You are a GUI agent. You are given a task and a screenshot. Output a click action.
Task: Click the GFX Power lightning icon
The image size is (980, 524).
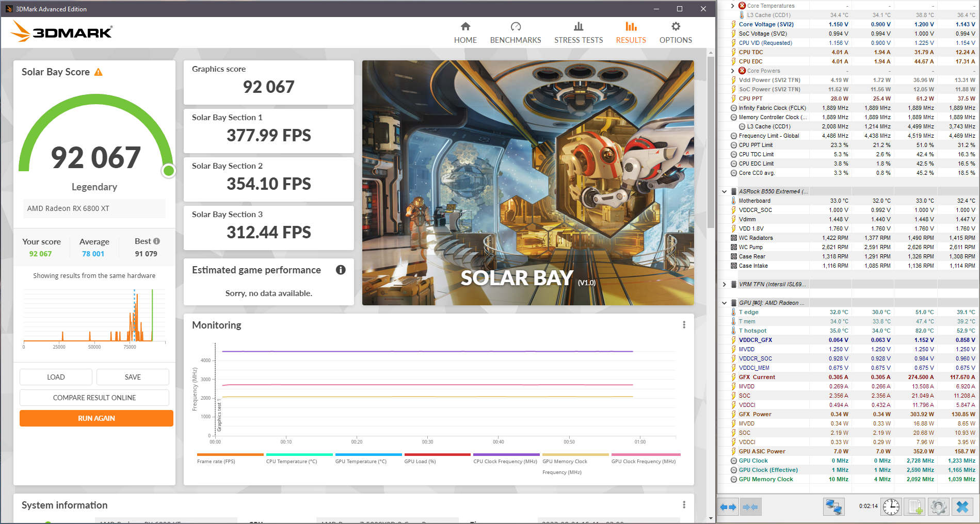coord(734,414)
